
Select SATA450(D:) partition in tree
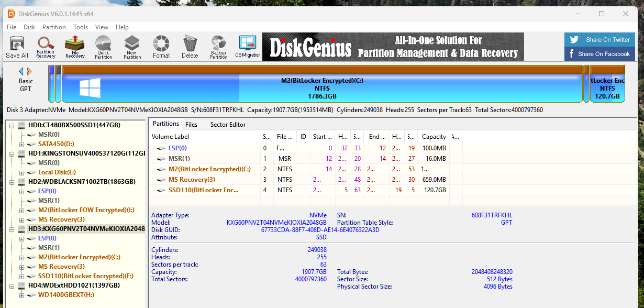tap(57, 144)
